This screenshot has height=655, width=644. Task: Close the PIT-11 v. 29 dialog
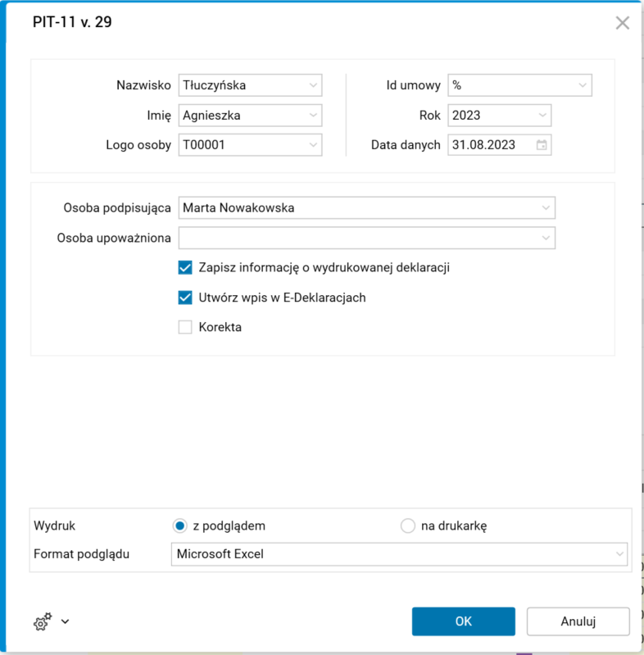click(622, 23)
